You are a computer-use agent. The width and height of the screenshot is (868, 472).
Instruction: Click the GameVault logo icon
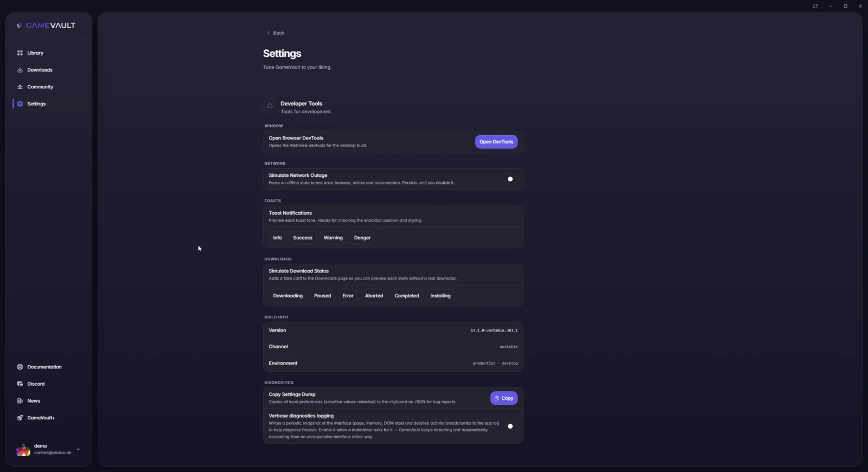click(19, 25)
